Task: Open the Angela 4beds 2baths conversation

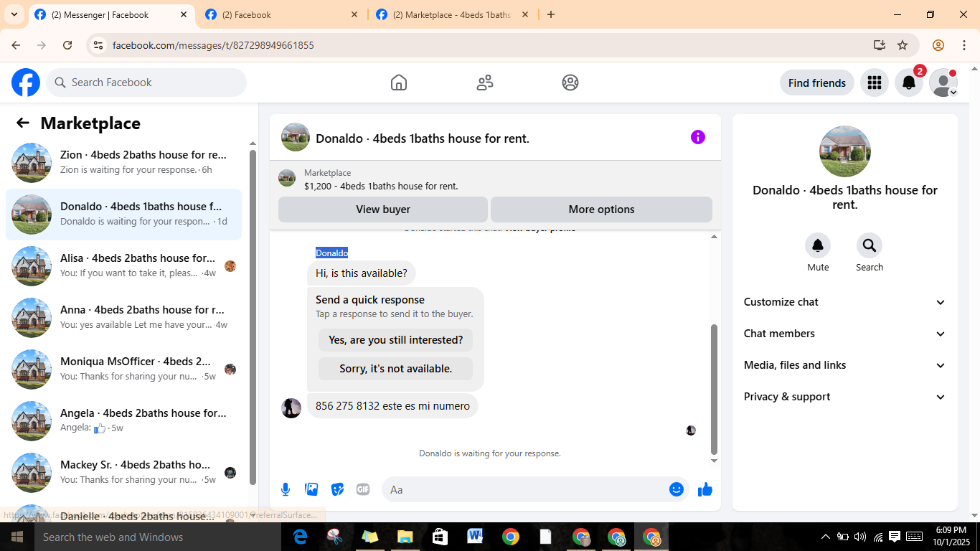Action: 123,421
